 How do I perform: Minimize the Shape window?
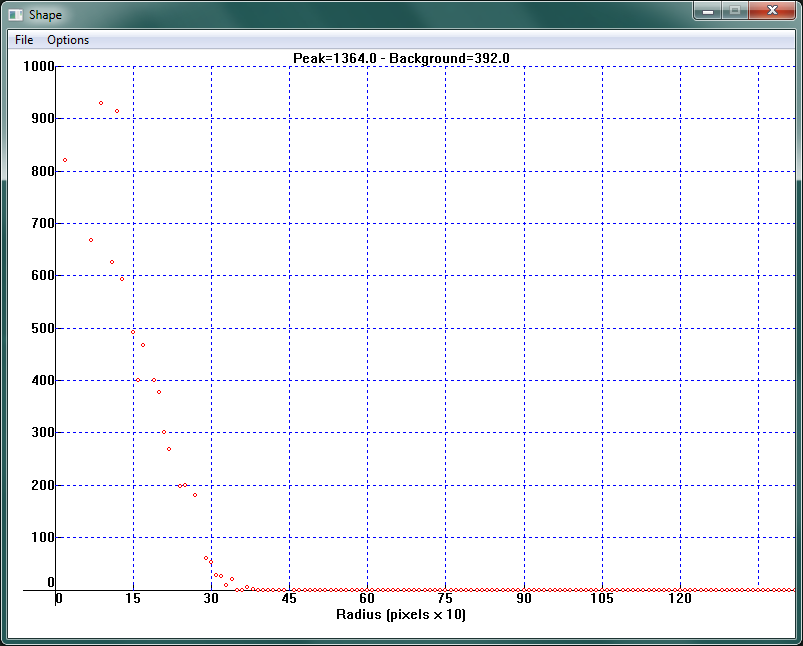click(x=708, y=11)
